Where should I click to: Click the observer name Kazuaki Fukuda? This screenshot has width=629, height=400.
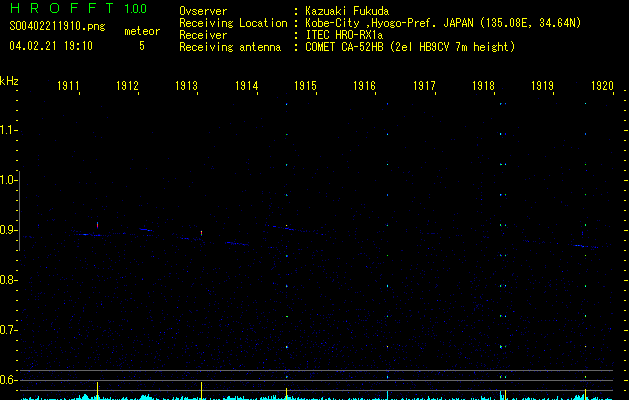click(348, 12)
